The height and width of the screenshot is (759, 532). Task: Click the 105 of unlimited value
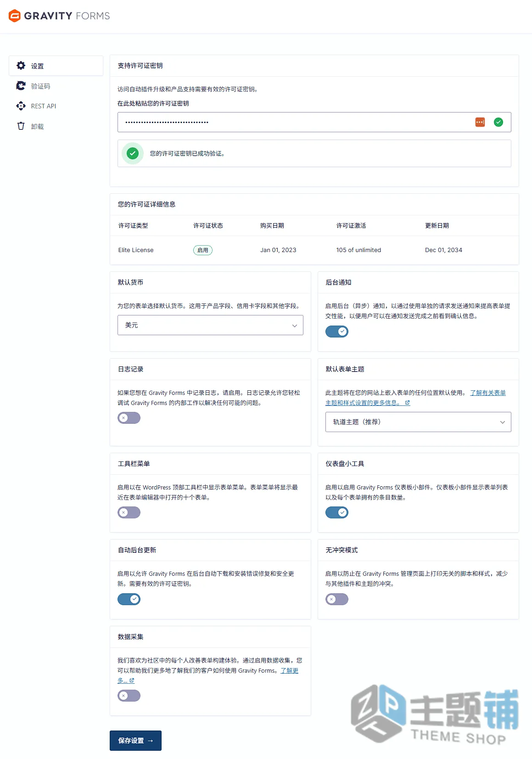pyautogui.click(x=358, y=250)
